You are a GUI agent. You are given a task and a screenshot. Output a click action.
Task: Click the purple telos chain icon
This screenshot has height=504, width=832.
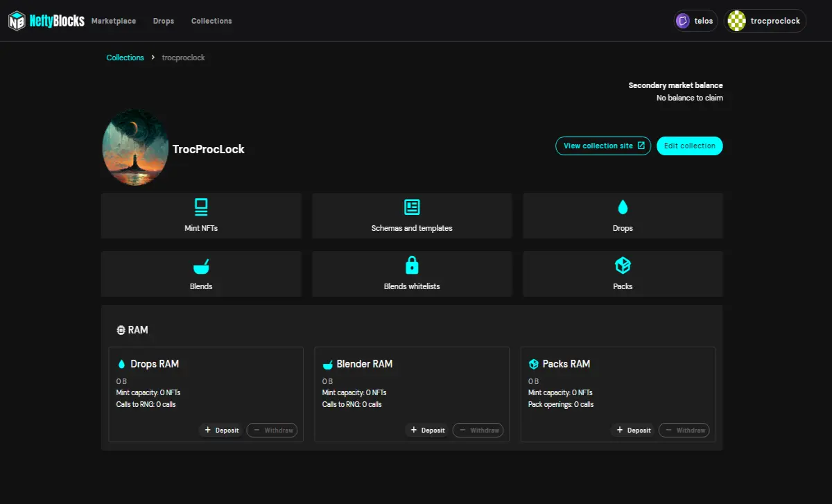click(x=683, y=21)
